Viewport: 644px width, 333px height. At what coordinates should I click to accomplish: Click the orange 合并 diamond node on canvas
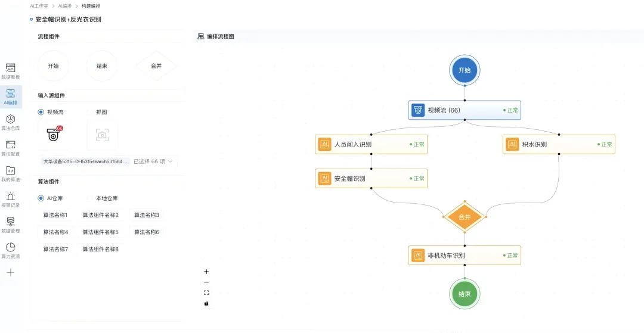[x=465, y=217]
